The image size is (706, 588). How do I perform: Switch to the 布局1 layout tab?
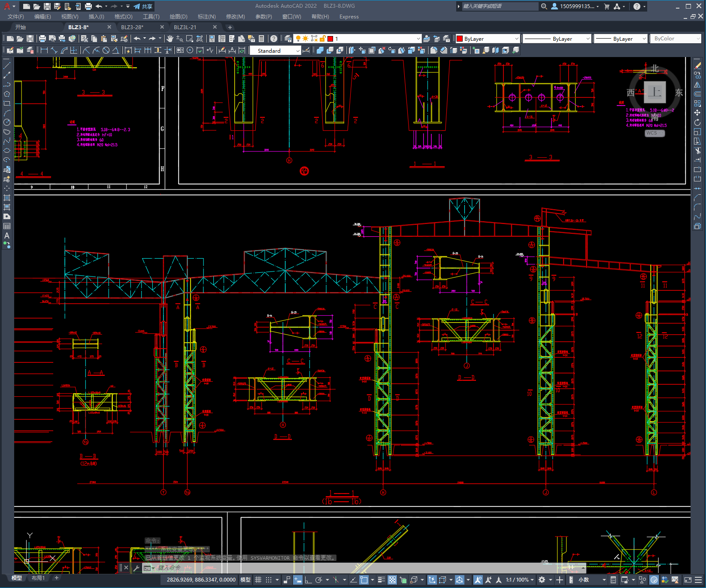tap(38, 578)
